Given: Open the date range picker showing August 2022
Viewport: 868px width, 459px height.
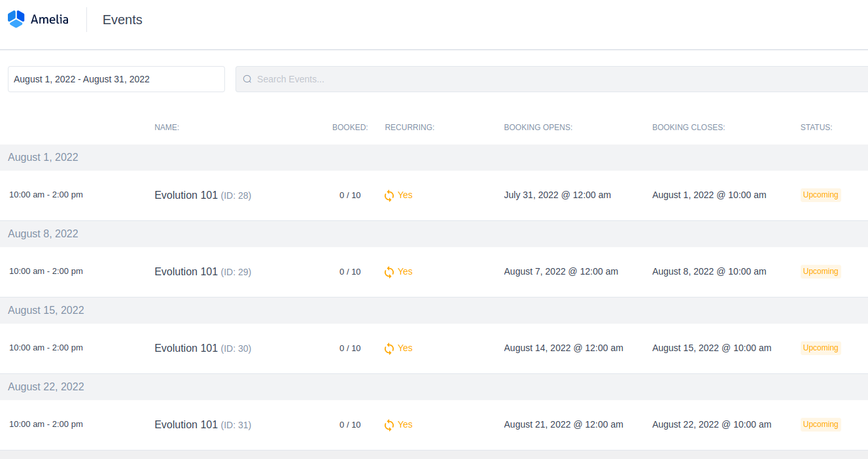Looking at the screenshot, I should (116, 78).
